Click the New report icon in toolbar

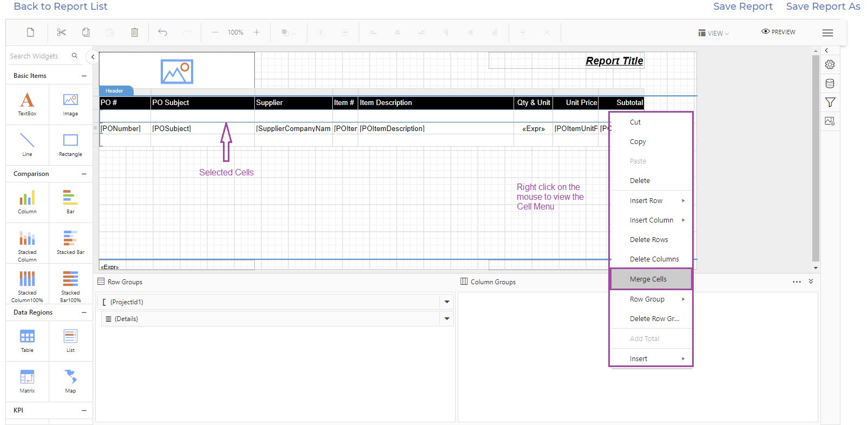[31, 32]
